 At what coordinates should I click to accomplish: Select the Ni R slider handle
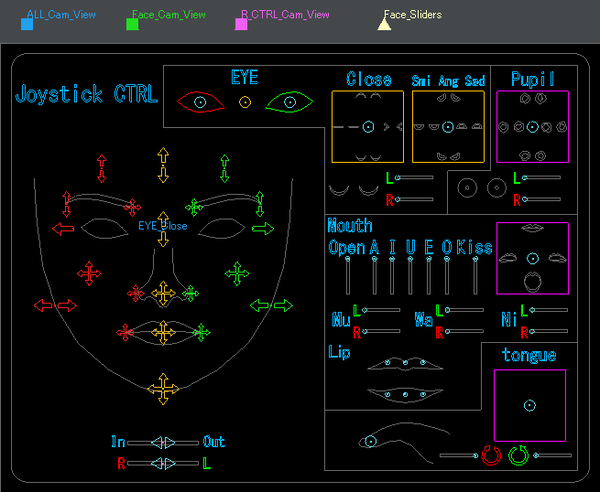pyautogui.click(x=532, y=331)
